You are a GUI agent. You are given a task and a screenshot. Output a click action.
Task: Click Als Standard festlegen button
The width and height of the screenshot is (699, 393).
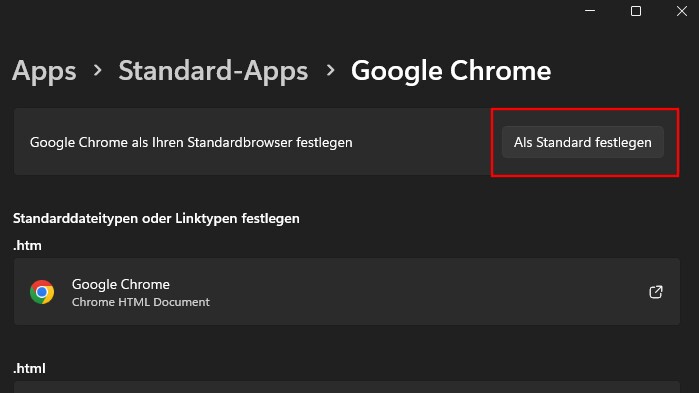click(x=583, y=142)
